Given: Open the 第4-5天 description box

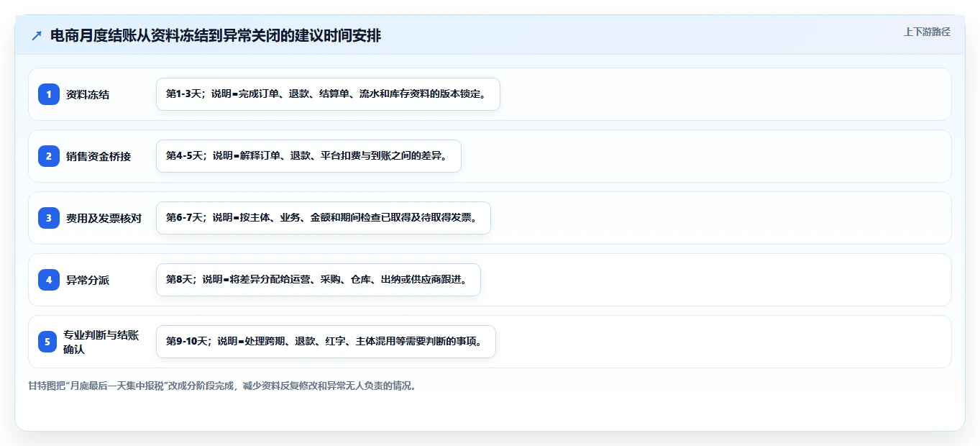Looking at the screenshot, I should tap(308, 156).
